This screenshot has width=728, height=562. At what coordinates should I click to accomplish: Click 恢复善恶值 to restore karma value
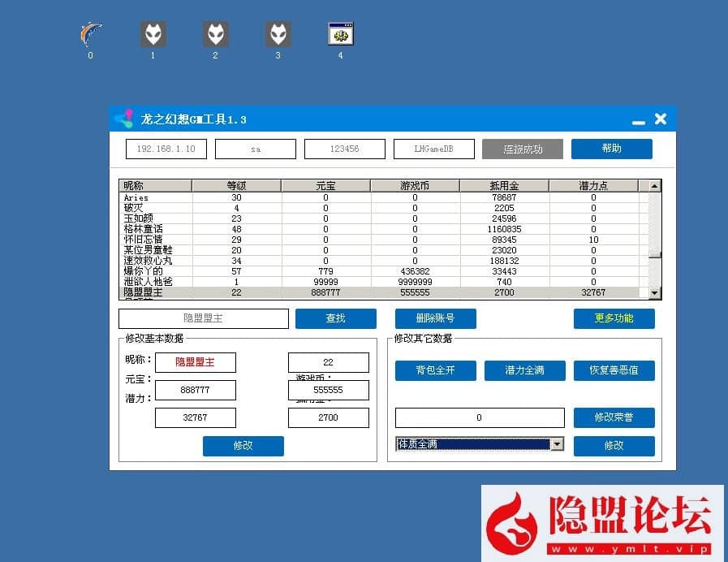tap(614, 370)
